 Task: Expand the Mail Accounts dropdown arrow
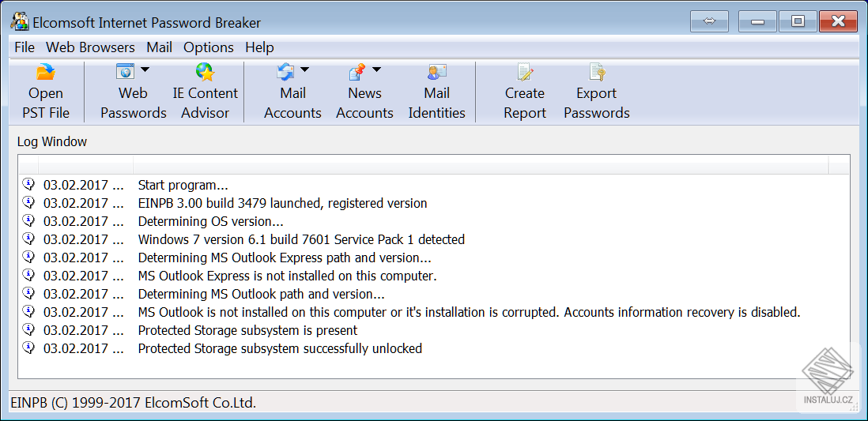305,70
